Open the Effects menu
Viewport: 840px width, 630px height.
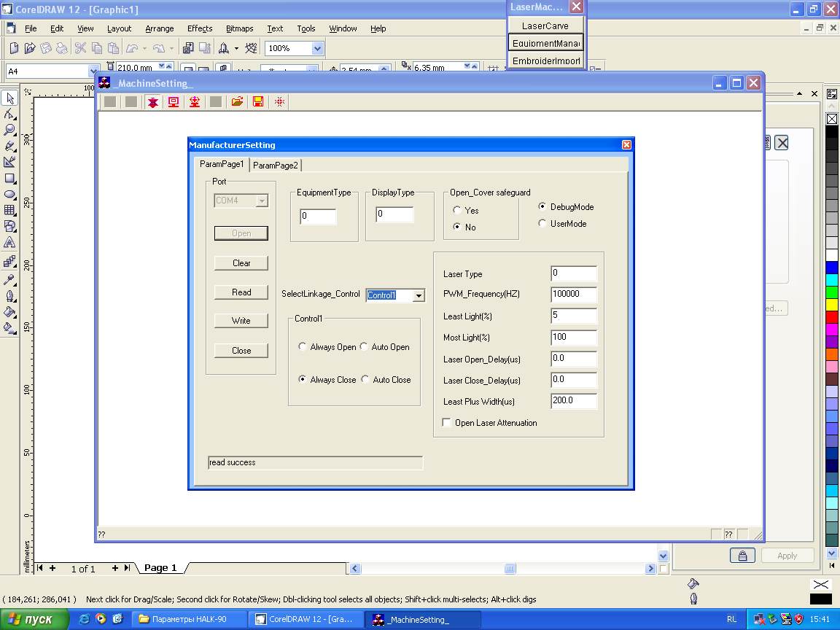pyautogui.click(x=199, y=28)
